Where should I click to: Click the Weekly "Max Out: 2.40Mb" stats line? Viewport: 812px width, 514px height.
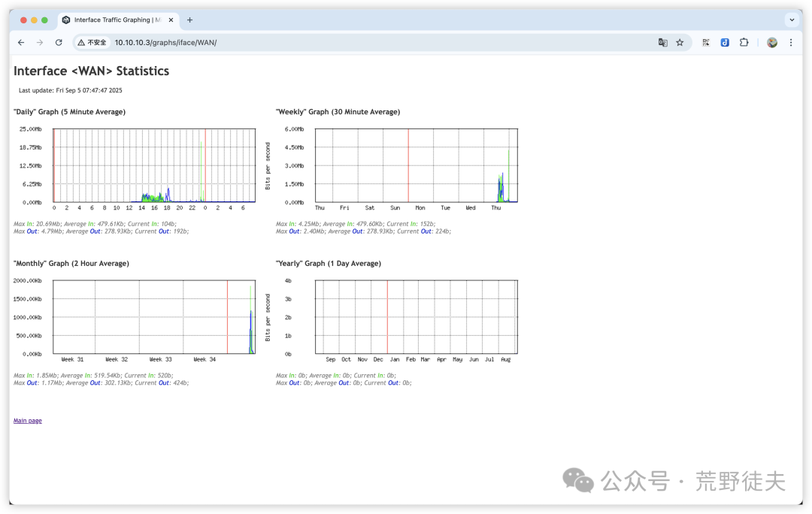[x=363, y=231]
